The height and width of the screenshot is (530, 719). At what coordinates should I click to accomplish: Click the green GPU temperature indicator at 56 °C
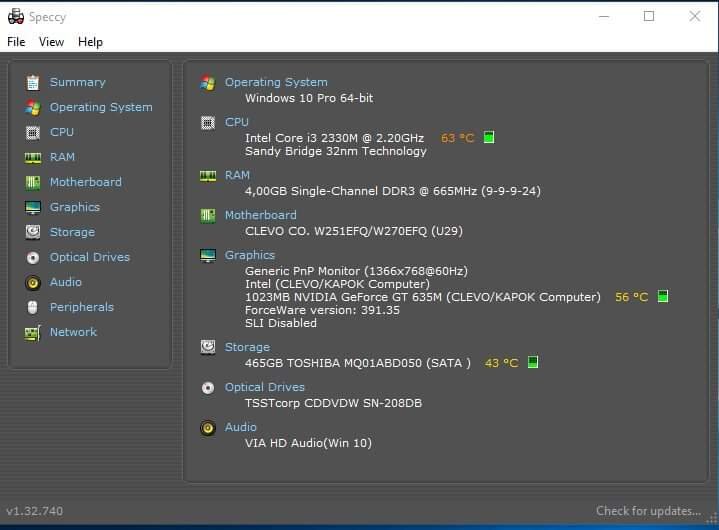pyautogui.click(x=663, y=296)
